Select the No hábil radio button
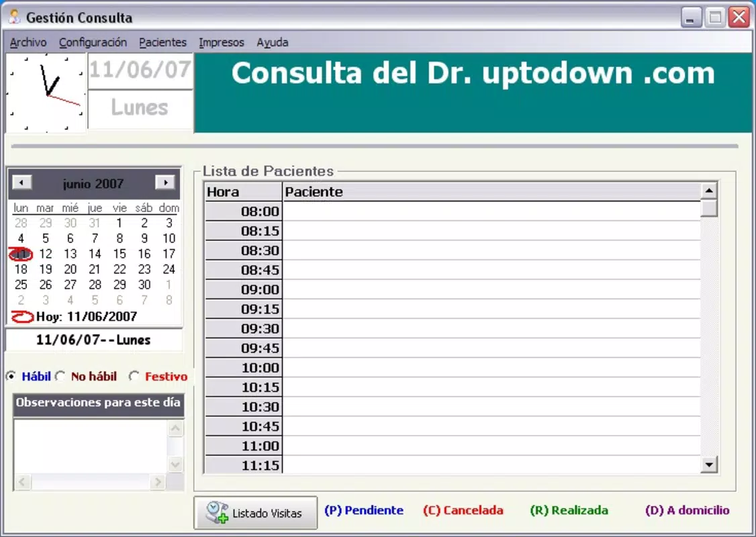The height and width of the screenshot is (537, 756). pyautogui.click(x=60, y=376)
